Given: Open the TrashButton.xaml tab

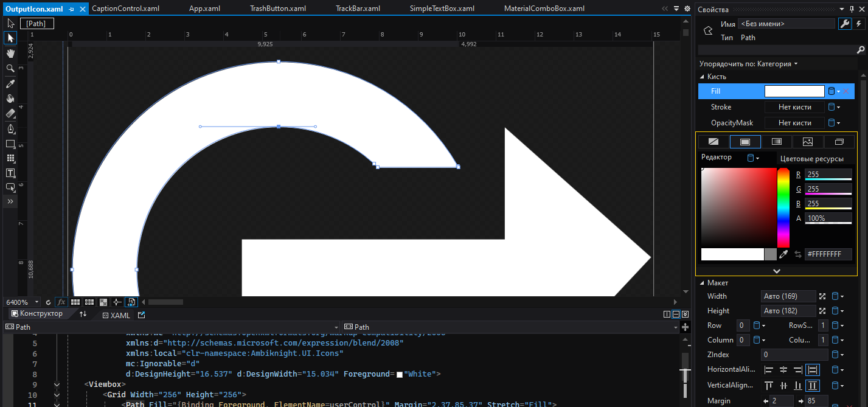Looking at the screenshot, I should pos(278,9).
